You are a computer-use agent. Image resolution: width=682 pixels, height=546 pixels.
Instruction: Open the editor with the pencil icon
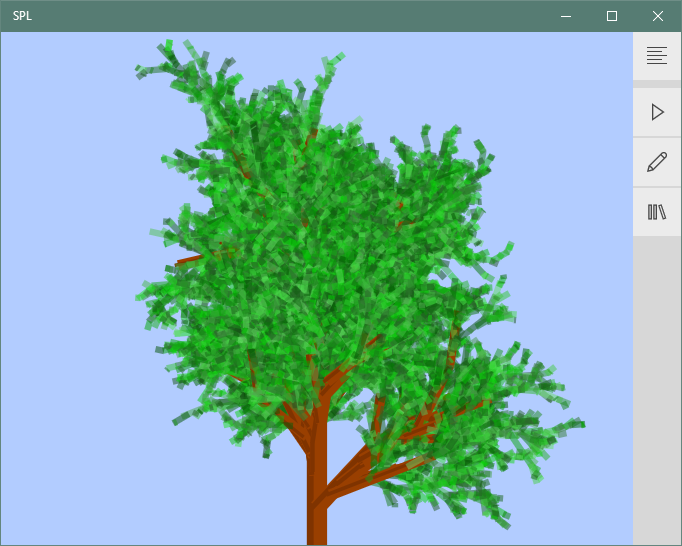tap(657, 162)
